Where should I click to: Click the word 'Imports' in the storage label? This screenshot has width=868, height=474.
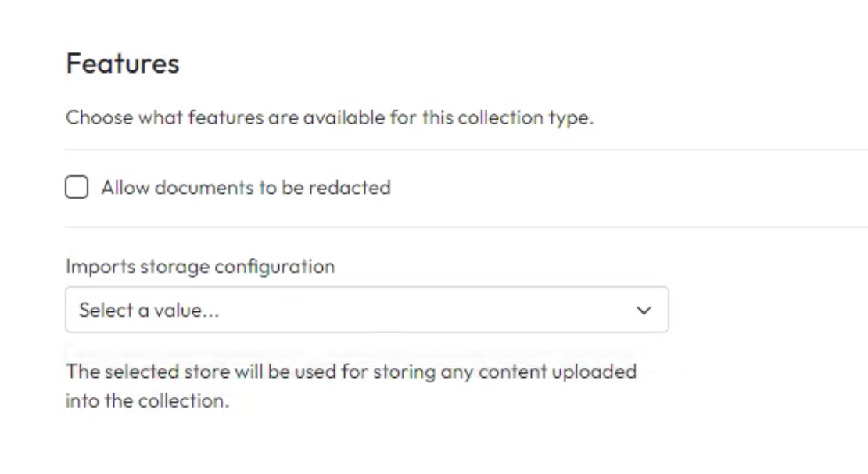coord(99,266)
